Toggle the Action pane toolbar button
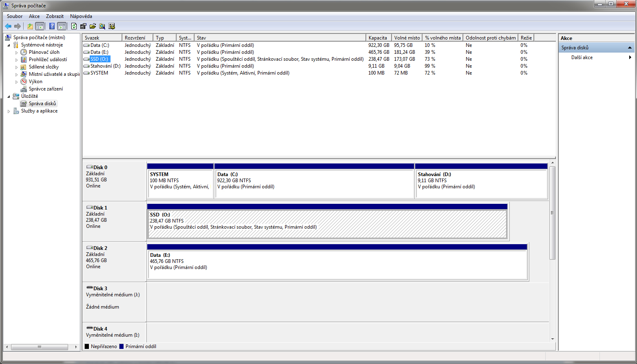Viewport: 637px width, 364px height. click(x=62, y=26)
